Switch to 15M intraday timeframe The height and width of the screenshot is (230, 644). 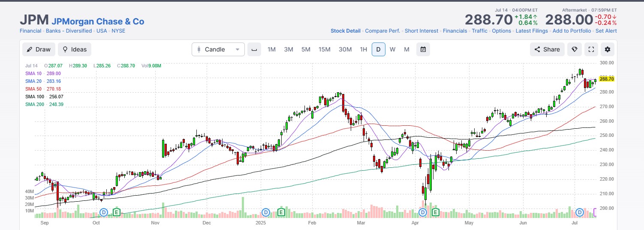324,49
